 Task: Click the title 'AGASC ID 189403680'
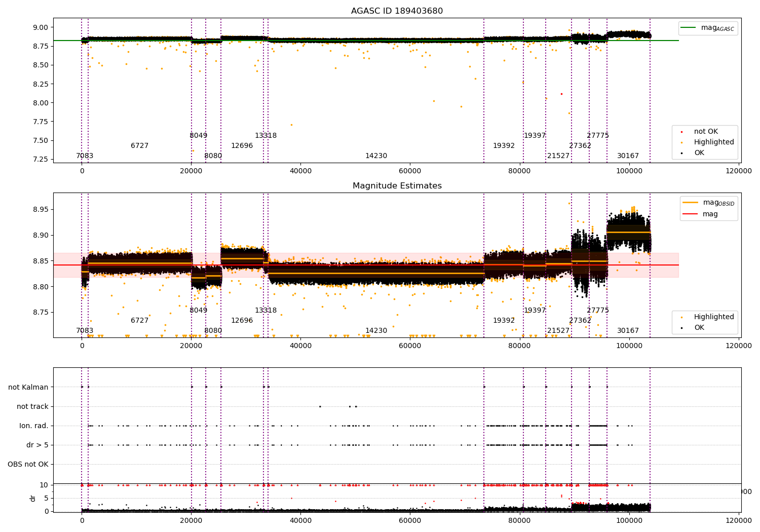(x=397, y=11)
